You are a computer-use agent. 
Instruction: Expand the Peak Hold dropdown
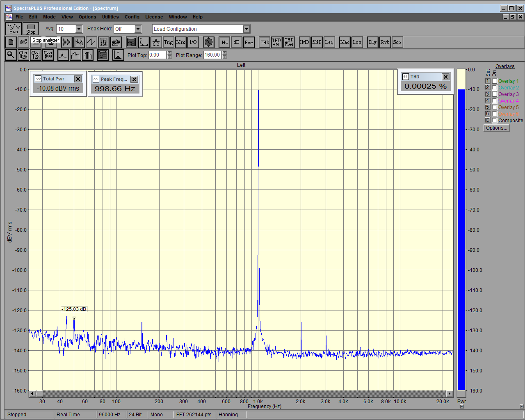(138, 29)
